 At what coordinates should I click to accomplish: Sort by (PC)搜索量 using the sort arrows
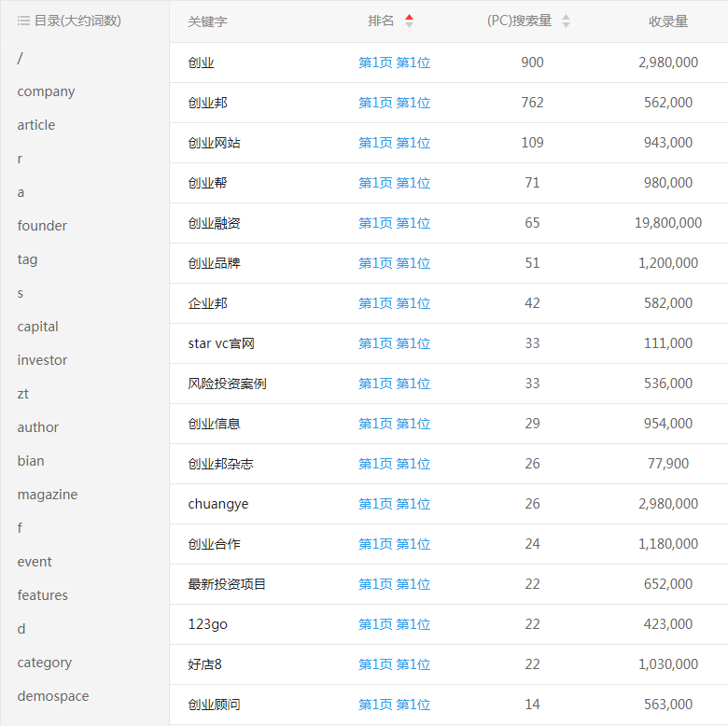[x=566, y=21]
